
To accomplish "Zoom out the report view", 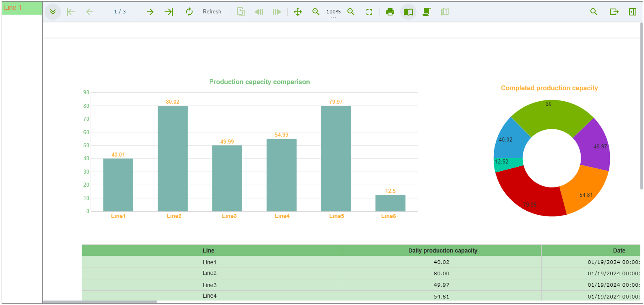I will 316,12.
